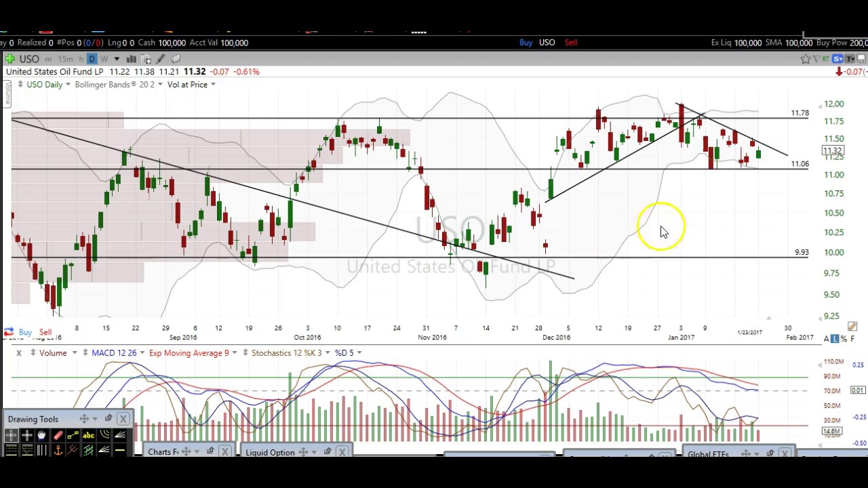Click the green plus add-symbol icon

9,59
